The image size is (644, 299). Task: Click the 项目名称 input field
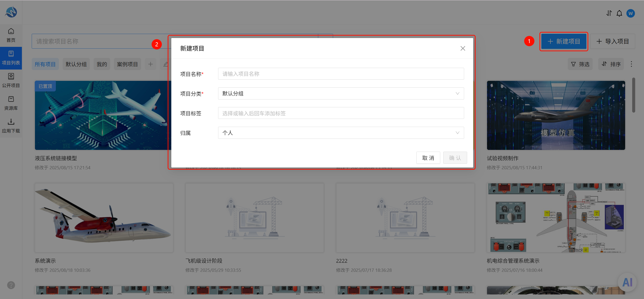[341, 74]
